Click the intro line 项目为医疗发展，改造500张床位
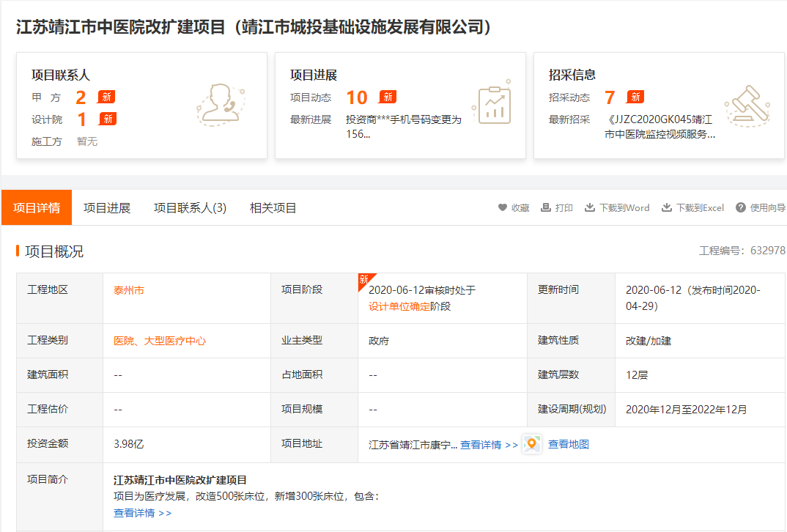Screen dimensions: 787x532 pyautogui.click(x=189, y=496)
